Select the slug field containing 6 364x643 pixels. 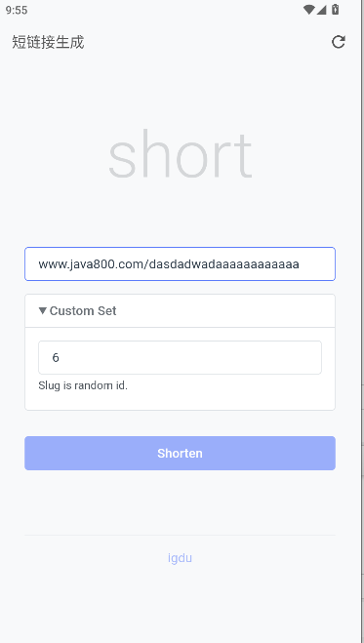tap(180, 357)
